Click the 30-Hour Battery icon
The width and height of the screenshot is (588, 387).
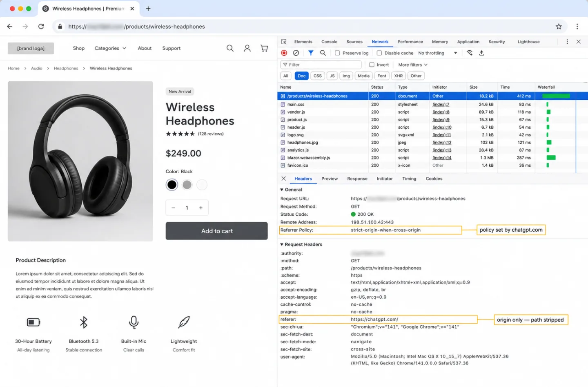pos(33,322)
